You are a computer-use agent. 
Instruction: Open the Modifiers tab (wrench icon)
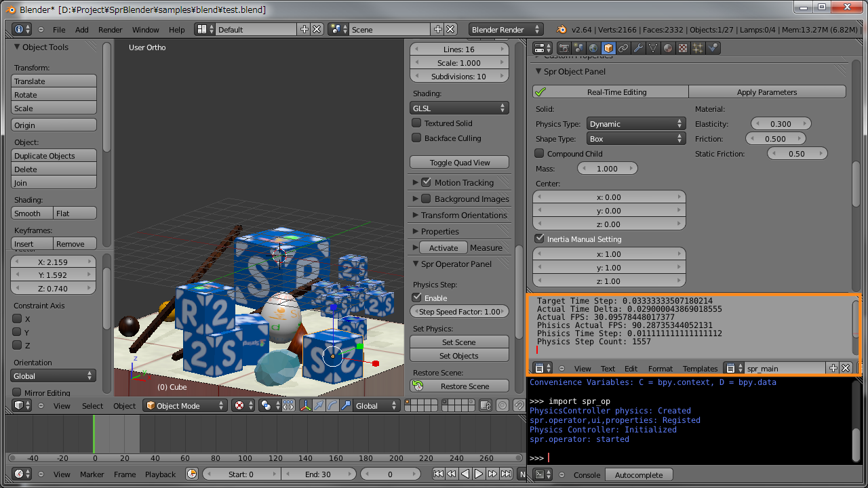coord(638,48)
